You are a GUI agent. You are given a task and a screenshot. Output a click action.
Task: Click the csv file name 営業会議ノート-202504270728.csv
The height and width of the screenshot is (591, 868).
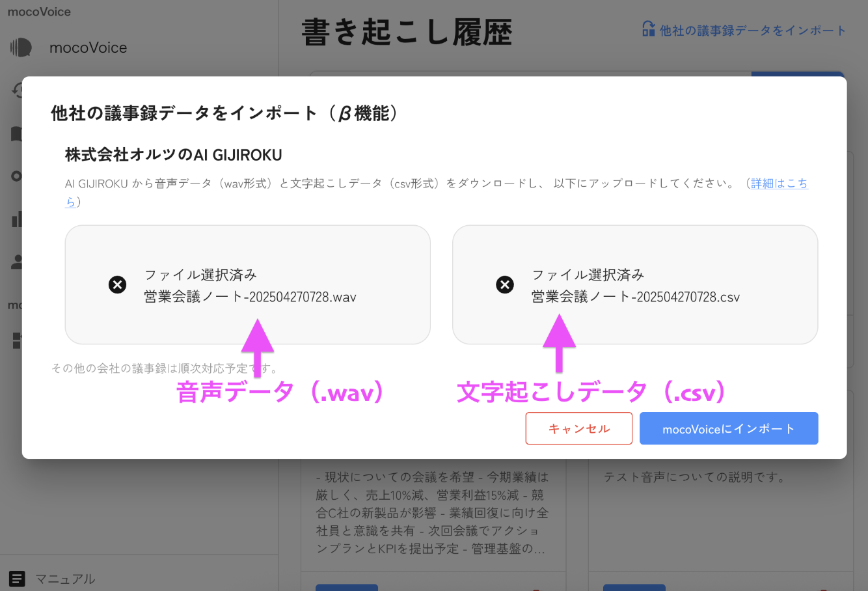click(636, 297)
